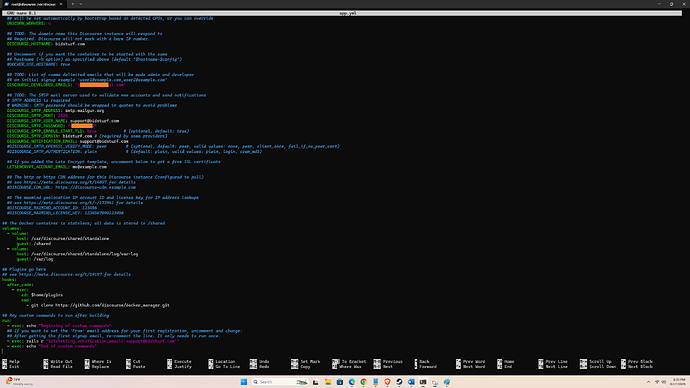This screenshot has width=690, height=388.
Task: Place cursor on DISCOURSE_HOSTNAME value bidsturf.com
Action: [70, 44]
